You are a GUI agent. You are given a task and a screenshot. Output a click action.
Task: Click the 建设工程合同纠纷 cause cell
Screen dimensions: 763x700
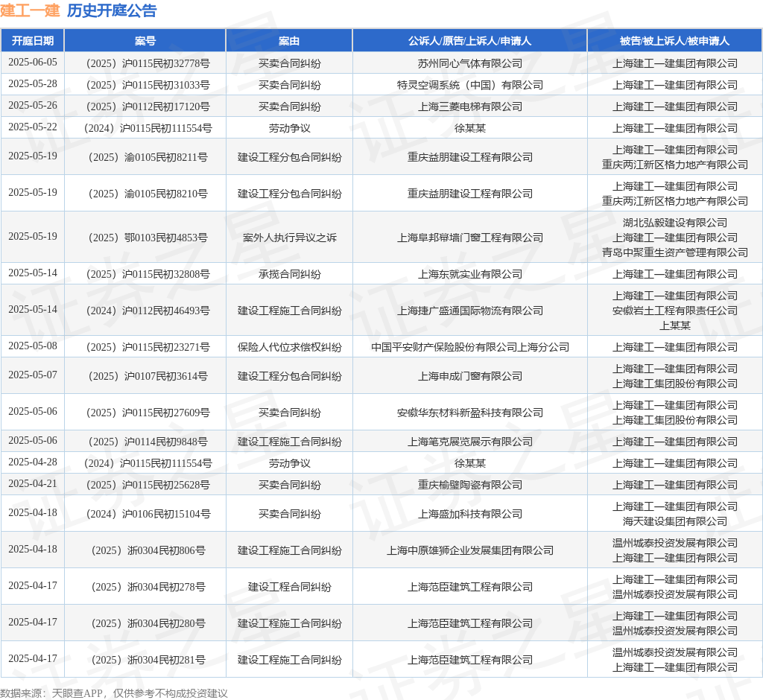click(290, 587)
